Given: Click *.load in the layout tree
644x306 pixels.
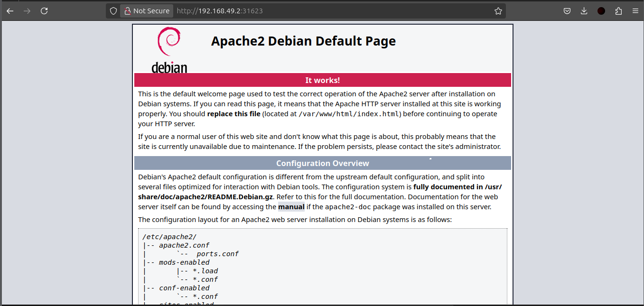Looking at the screenshot, I should click(205, 271).
